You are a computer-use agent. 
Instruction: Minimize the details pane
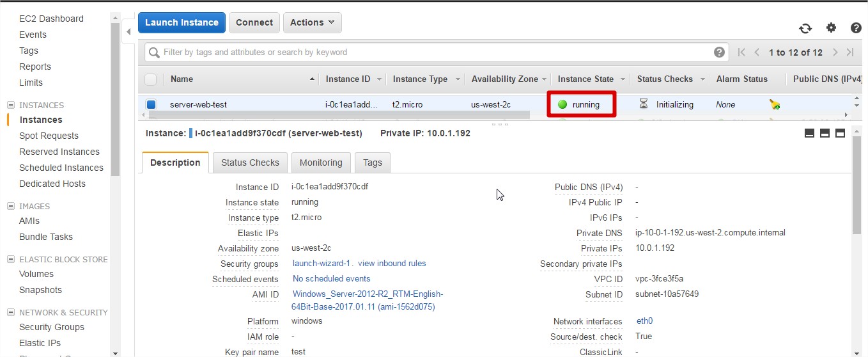click(809, 133)
